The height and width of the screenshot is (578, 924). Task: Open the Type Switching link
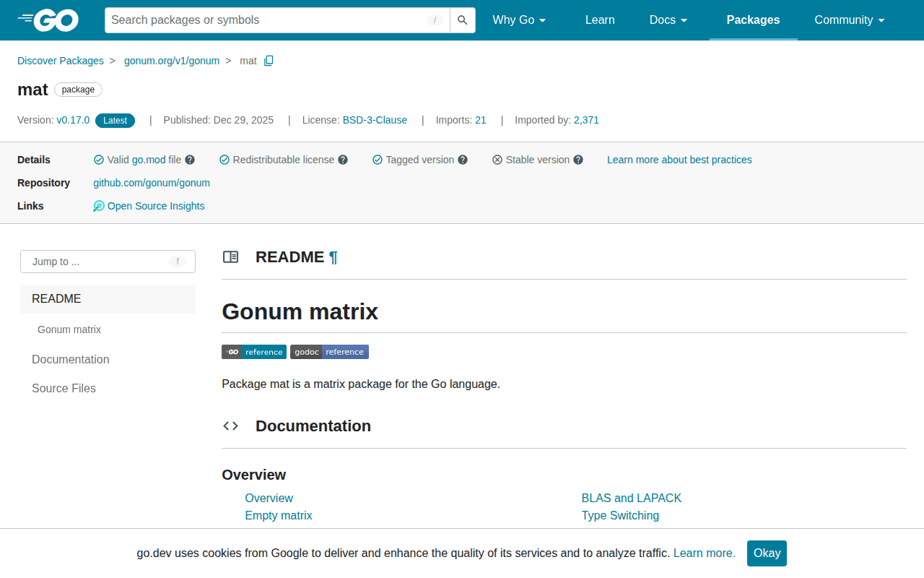[x=620, y=516]
